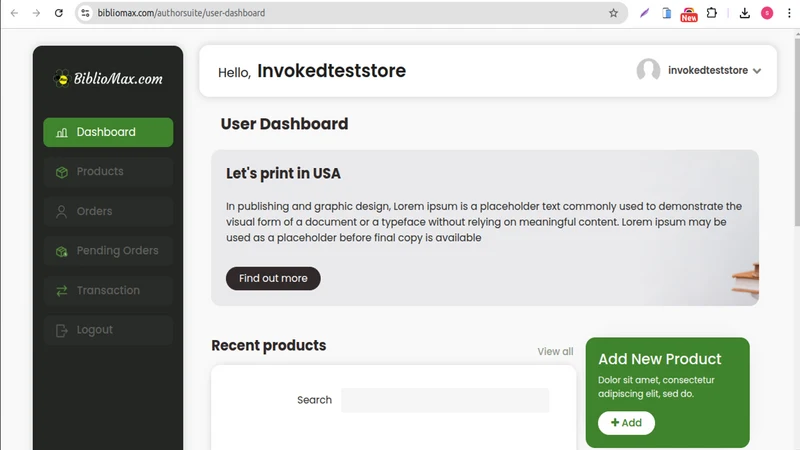Open Pending Orders in the sidebar
Image resolution: width=800 pixels, height=450 pixels.
[108, 251]
